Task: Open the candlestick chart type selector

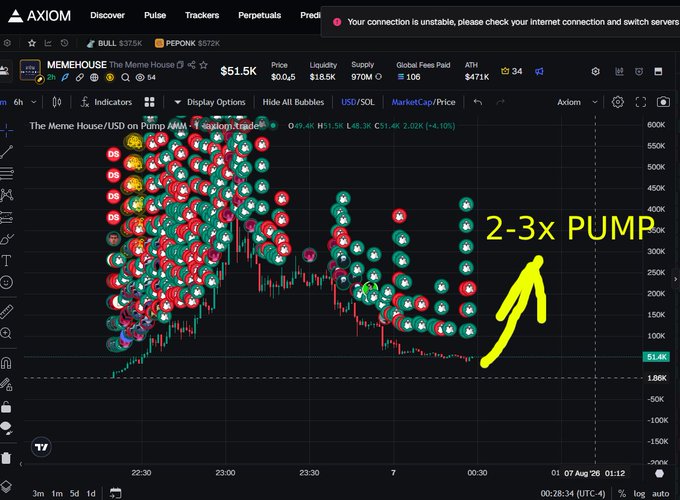Action: click(56, 102)
